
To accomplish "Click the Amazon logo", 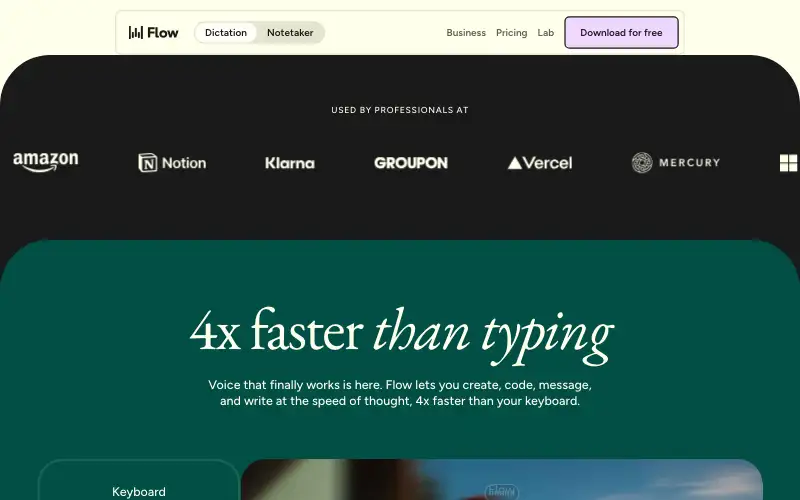I will pyautogui.click(x=46, y=162).
